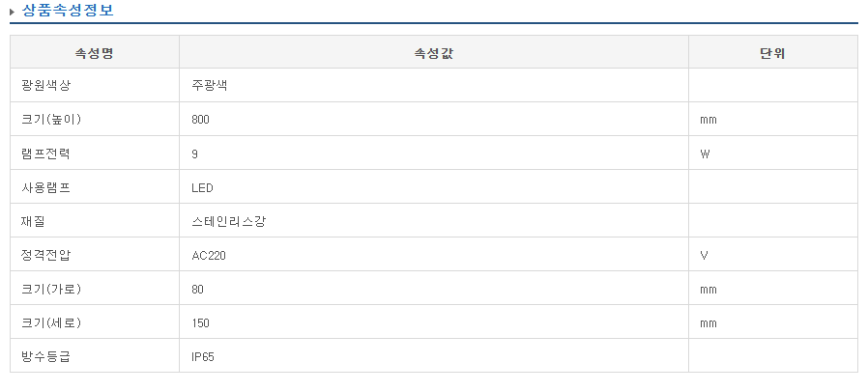Select the 크기(세로) value 150
The image size is (868, 391).
tap(201, 322)
